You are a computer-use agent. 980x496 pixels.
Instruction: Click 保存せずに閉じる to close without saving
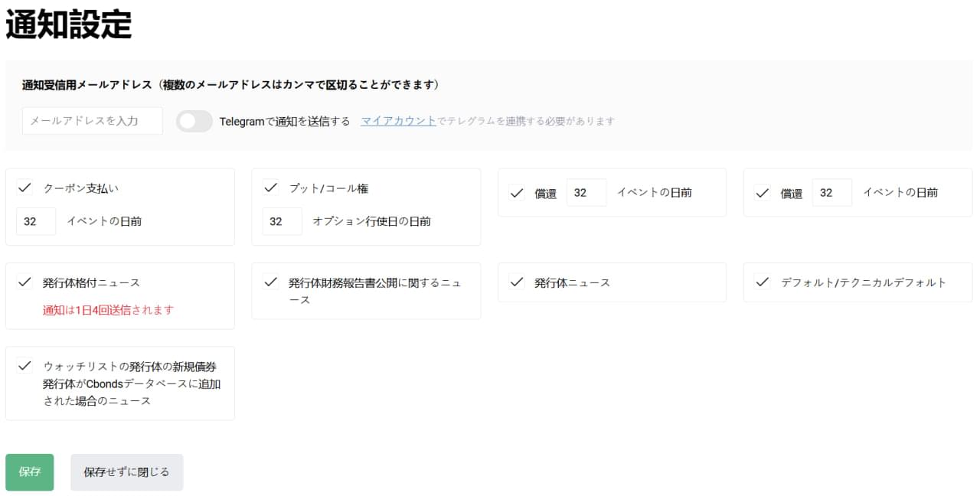coord(126,472)
